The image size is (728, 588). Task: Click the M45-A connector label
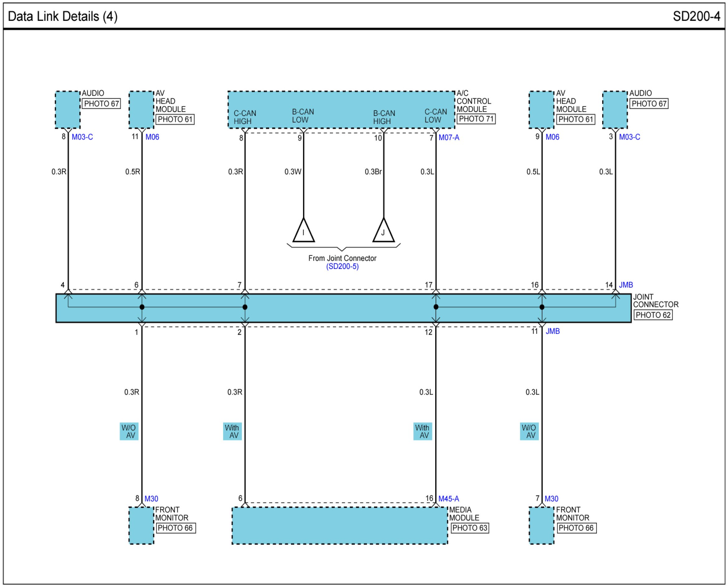[x=448, y=499]
